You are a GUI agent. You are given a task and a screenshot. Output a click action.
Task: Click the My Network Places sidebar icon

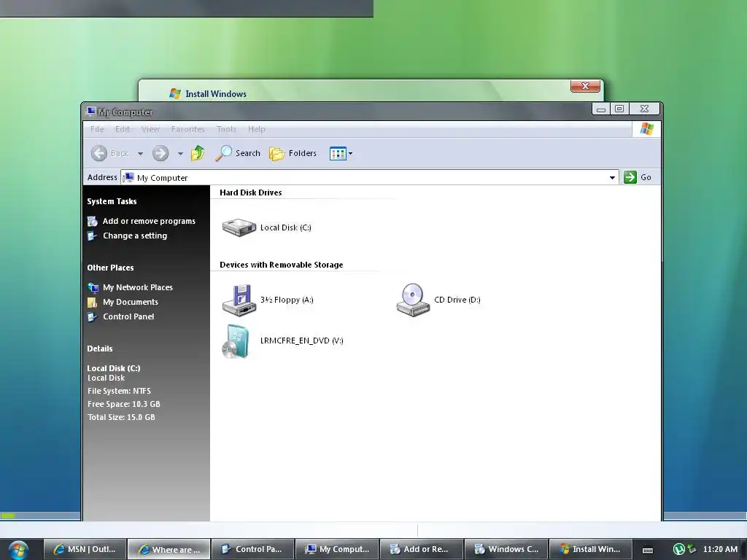(x=93, y=287)
